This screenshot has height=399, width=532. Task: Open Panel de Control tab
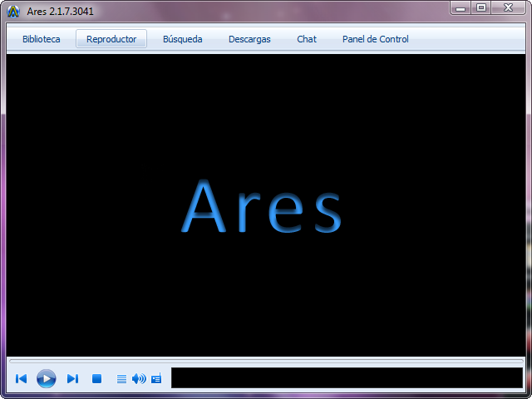(376, 39)
